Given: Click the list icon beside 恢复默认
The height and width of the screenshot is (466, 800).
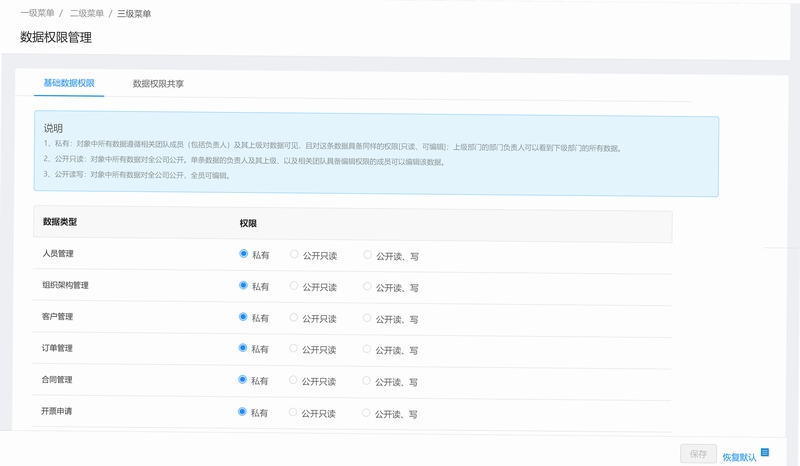Looking at the screenshot, I should 765,452.
